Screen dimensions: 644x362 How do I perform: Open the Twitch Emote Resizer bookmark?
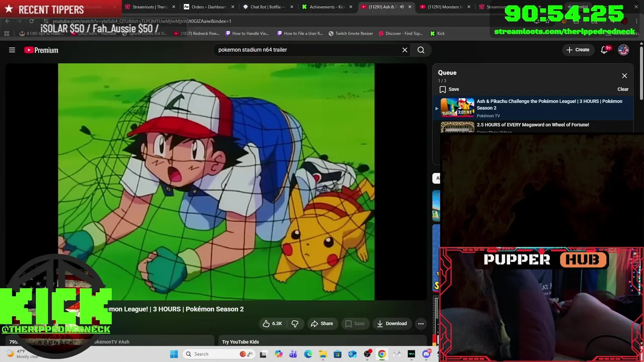click(351, 34)
